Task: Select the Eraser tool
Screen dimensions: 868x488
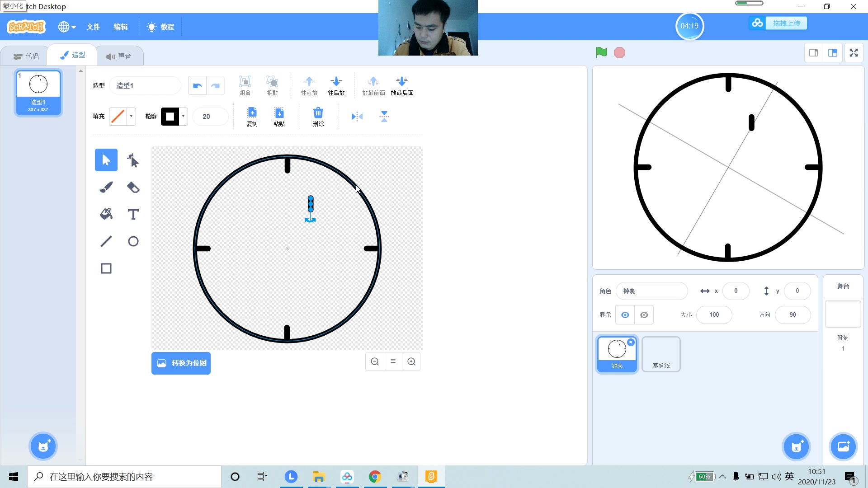Action: (133, 187)
